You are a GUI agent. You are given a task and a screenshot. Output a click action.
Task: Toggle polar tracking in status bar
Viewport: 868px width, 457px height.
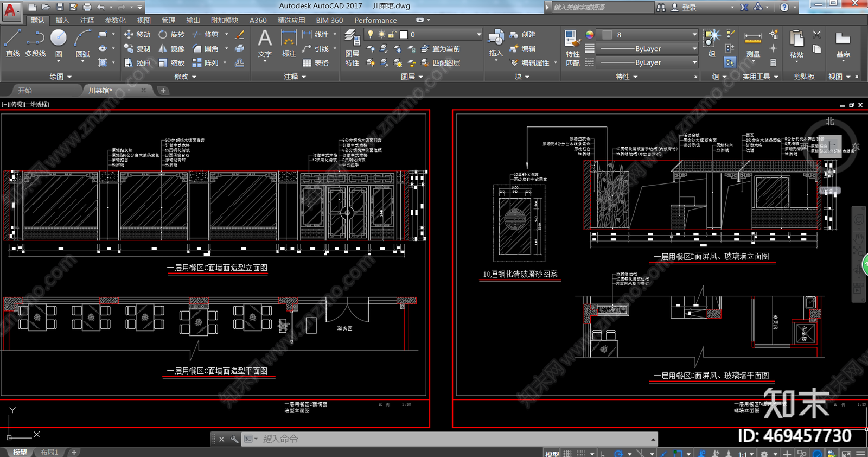click(x=618, y=453)
